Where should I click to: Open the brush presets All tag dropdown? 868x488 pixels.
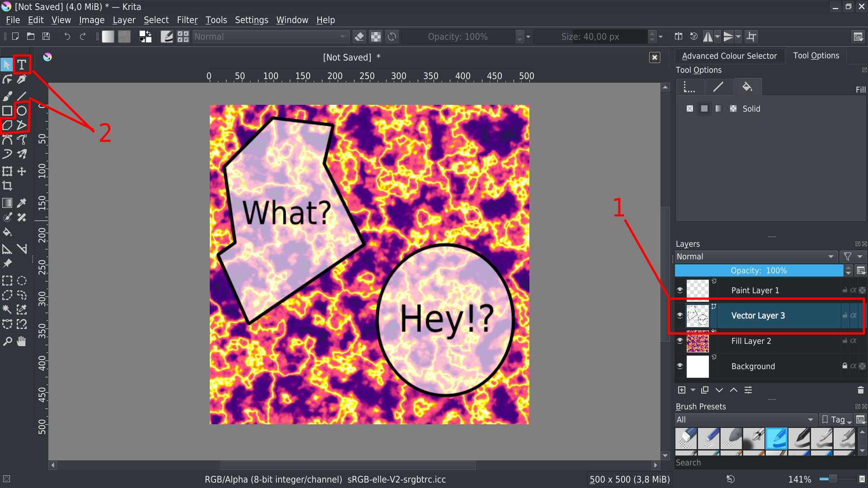[746, 420]
